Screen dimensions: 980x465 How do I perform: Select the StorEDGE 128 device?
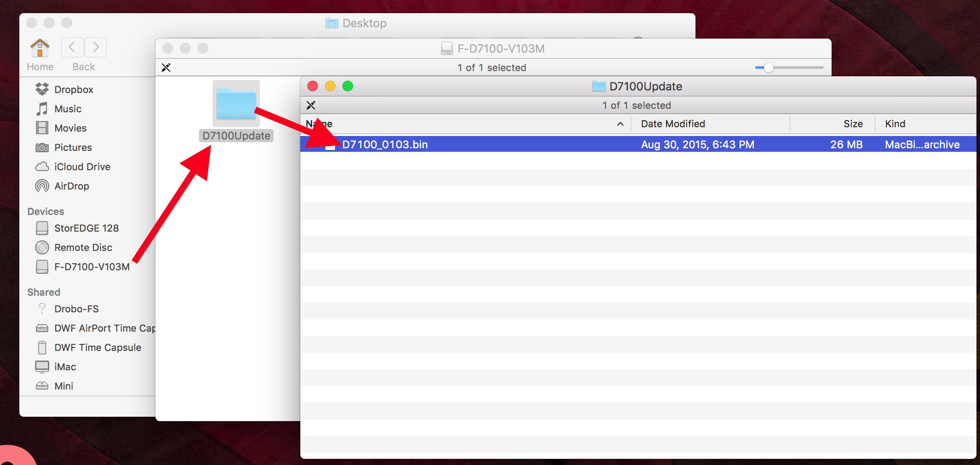77,228
